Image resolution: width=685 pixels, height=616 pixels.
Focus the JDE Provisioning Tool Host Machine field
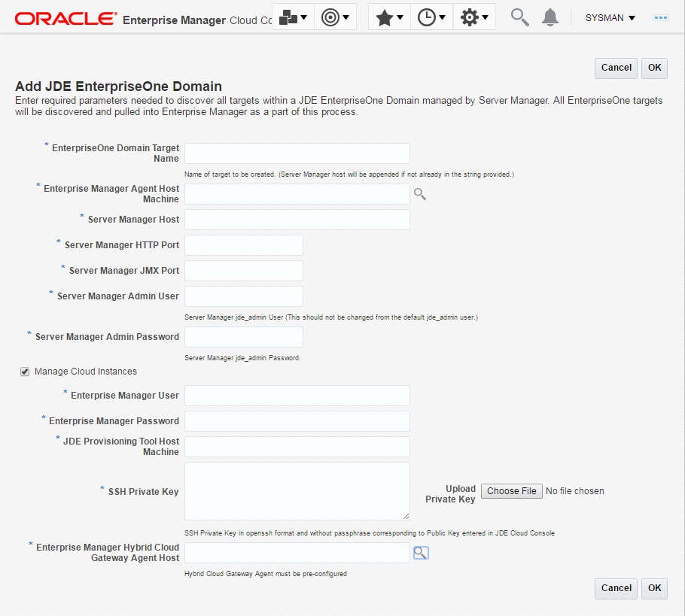[x=297, y=447]
